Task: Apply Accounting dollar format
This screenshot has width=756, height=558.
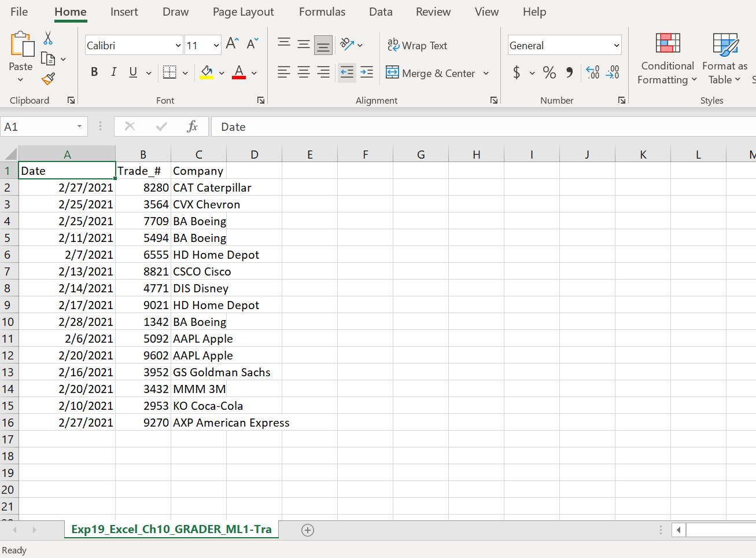Action: pos(517,73)
